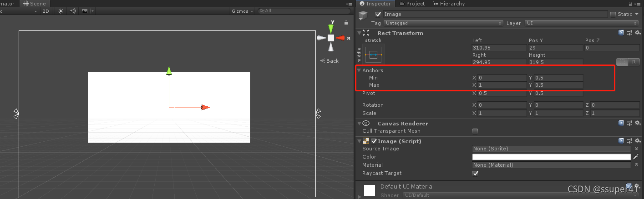Collapse the Canvas Renderer component
Viewport: 644px width, 199px height.
coord(360,123)
